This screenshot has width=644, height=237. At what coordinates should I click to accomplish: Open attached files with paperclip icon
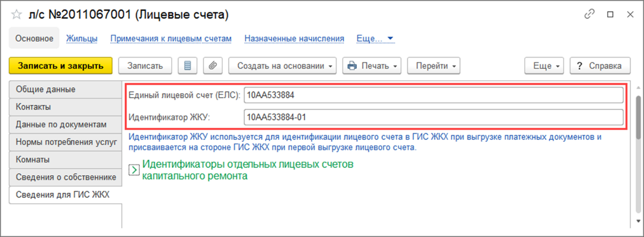(x=212, y=66)
